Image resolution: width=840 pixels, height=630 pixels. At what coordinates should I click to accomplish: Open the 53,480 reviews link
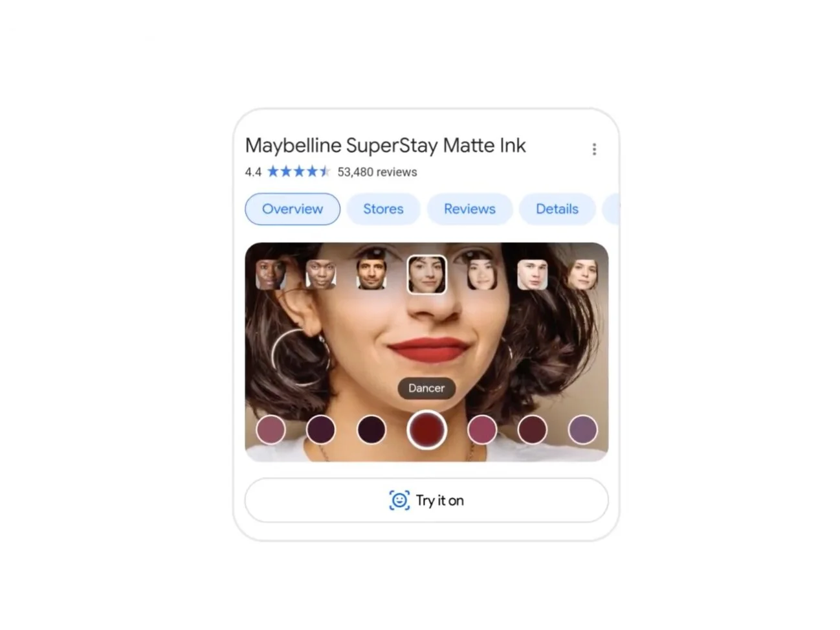[x=377, y=172]
